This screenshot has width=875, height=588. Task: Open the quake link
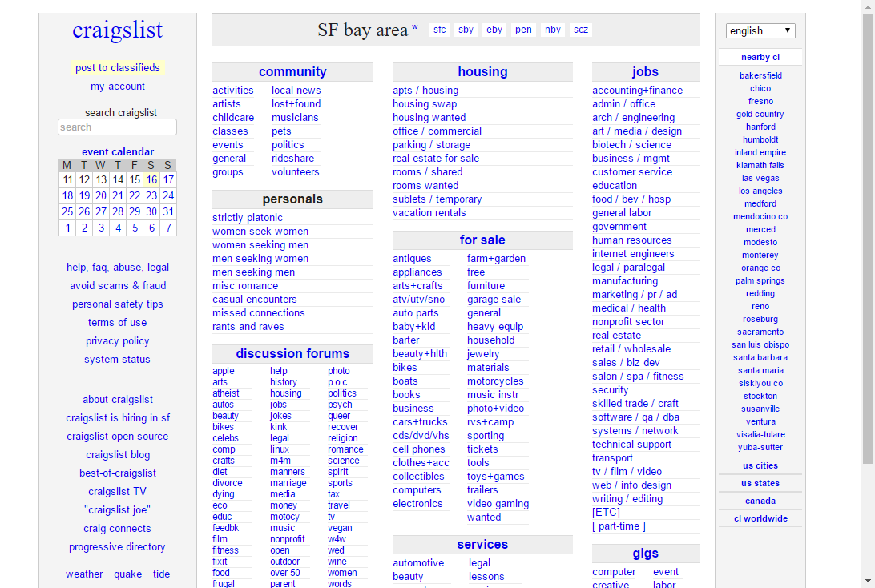click(x=127, y=574)
